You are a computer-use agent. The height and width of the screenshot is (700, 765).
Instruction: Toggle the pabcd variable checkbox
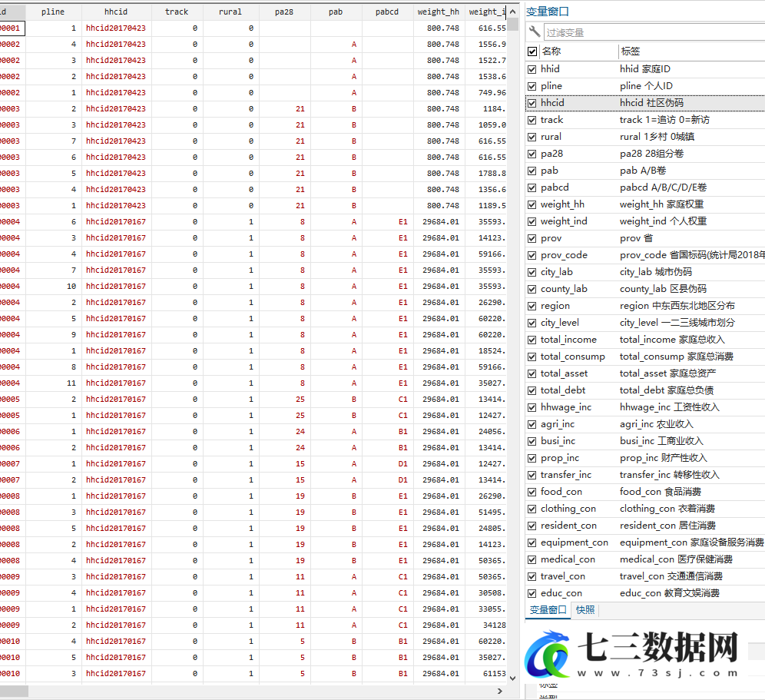[x=532, y=188]
